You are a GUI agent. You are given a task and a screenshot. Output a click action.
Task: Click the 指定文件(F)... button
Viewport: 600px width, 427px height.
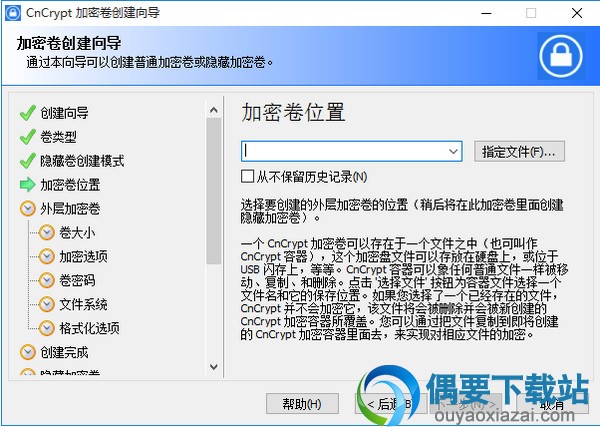[519, 152]
